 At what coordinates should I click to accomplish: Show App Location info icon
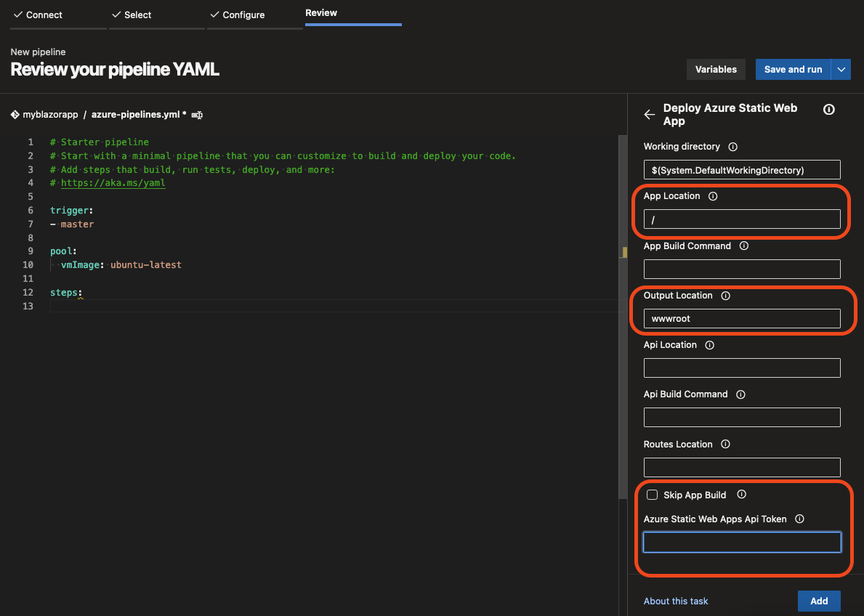pos(713,196)
